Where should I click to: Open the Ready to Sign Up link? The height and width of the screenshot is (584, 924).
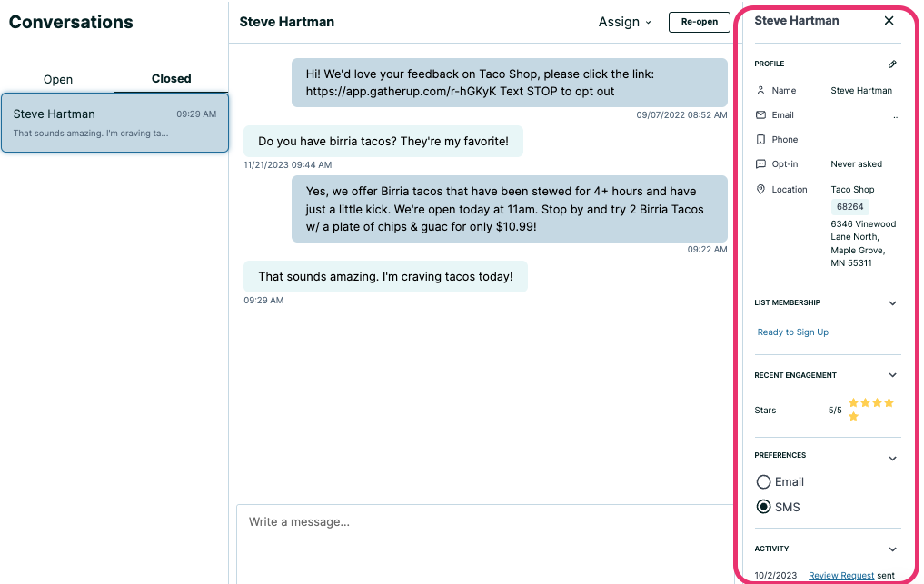792,332
